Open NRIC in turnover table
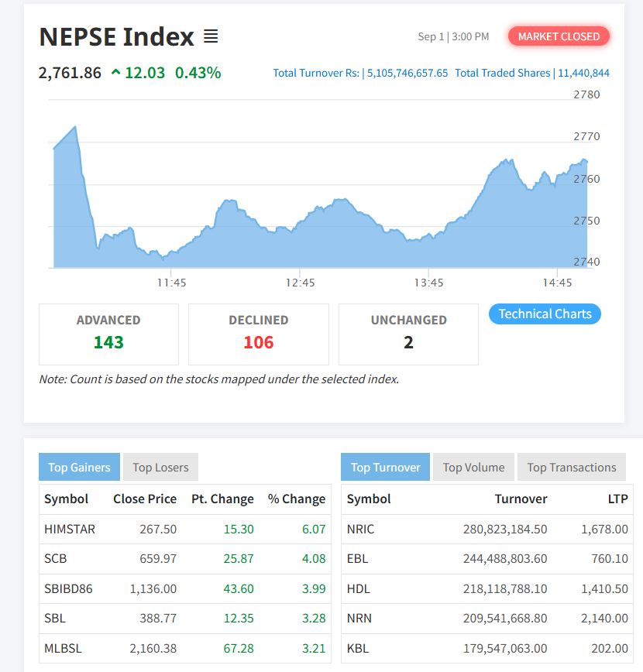This screenshot has height=672, width=643. click(360, 530)
